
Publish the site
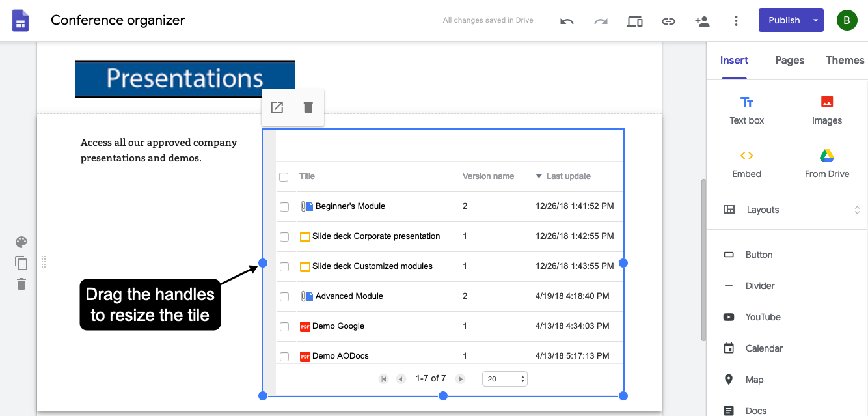[x=783, y=20]
